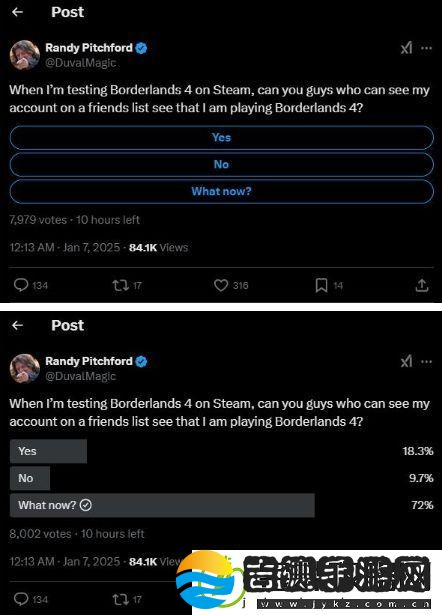Open @DuvalMagic handle in bottom post
The width and height of the screenshot is (442, 615).
click(x=80, y=376)
